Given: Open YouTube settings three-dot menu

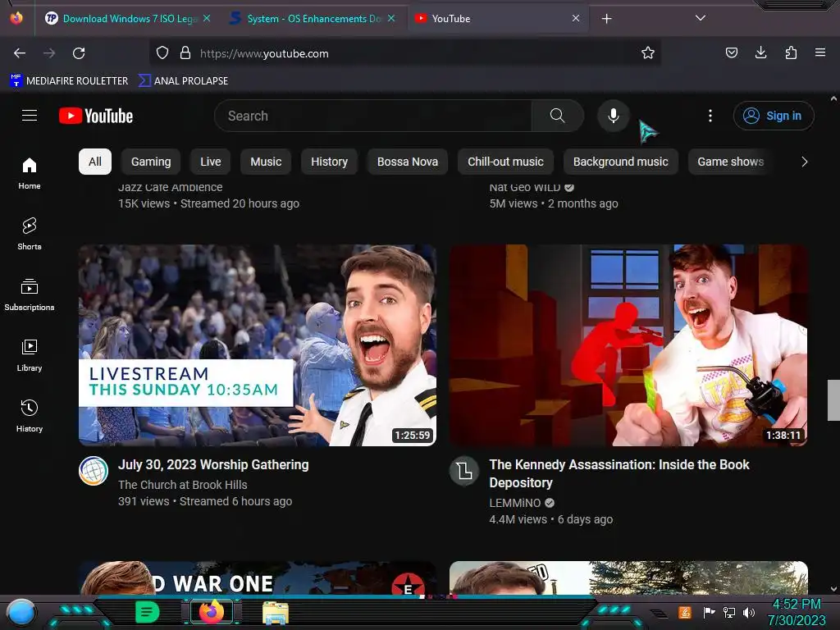Looking at the screenshot, I should click(710, 116).
